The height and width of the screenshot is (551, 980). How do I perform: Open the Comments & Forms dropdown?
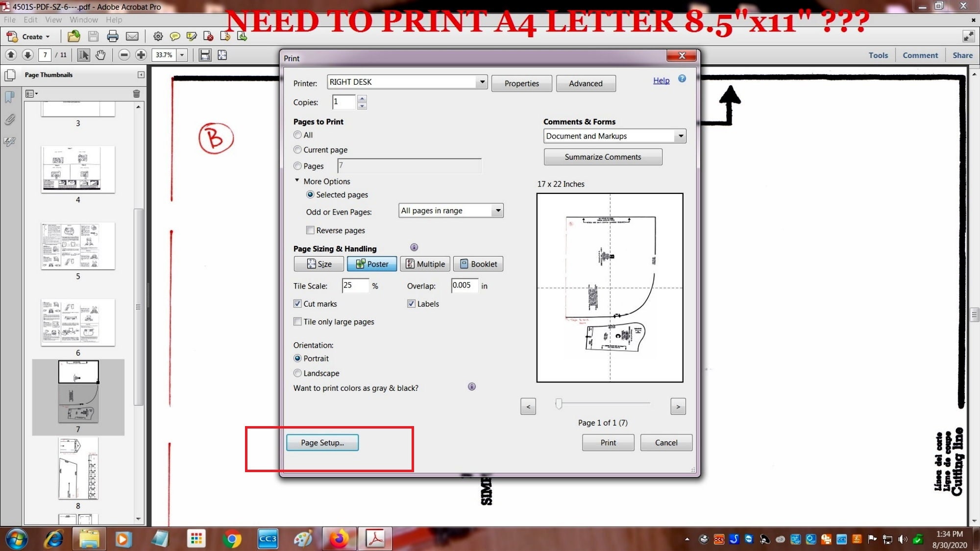(x=614, y=136)
